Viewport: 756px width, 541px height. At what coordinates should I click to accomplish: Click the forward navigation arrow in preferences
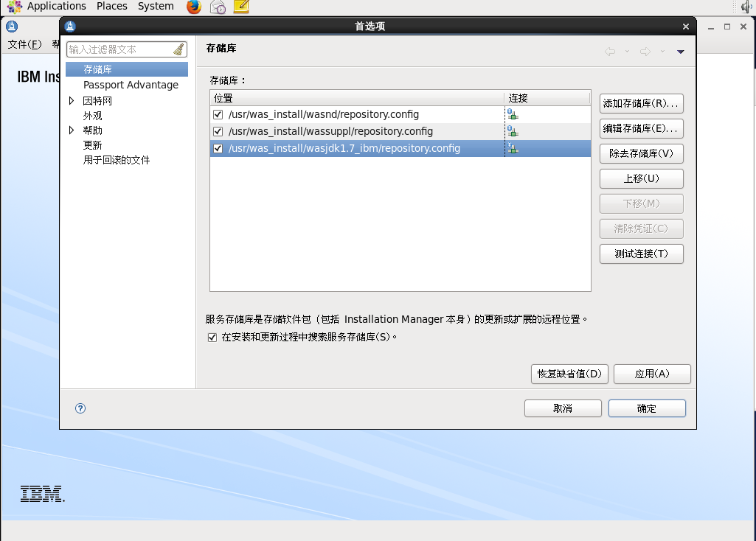click(645, 52)
